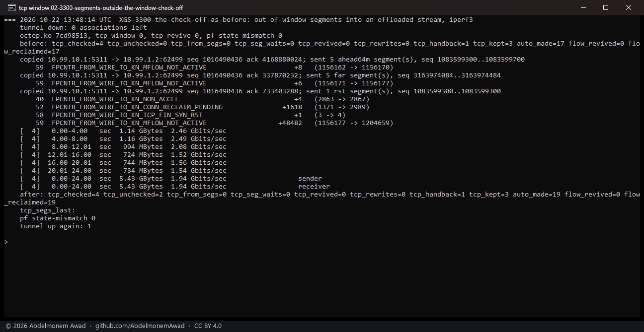The image size is (644, 332).
Task: Click iperf3 row '12.01-16.00 sec 724 MBytes'
Action: [123, 155]
